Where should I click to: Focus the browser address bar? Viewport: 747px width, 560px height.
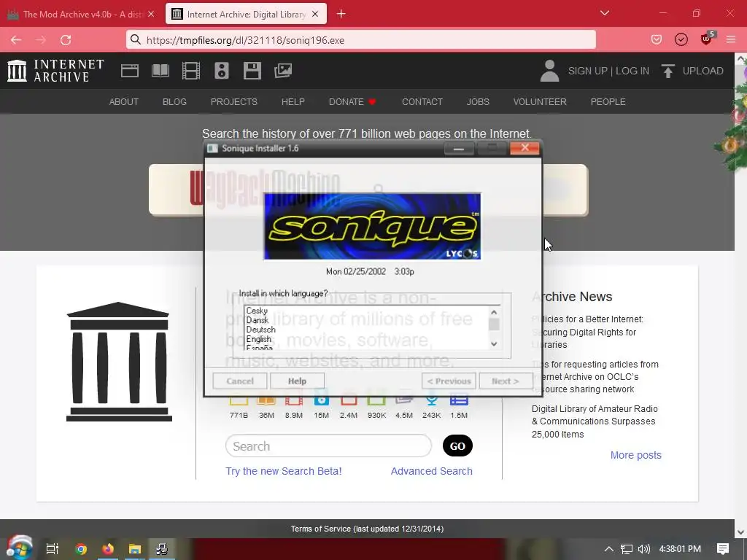pos(360,40)
